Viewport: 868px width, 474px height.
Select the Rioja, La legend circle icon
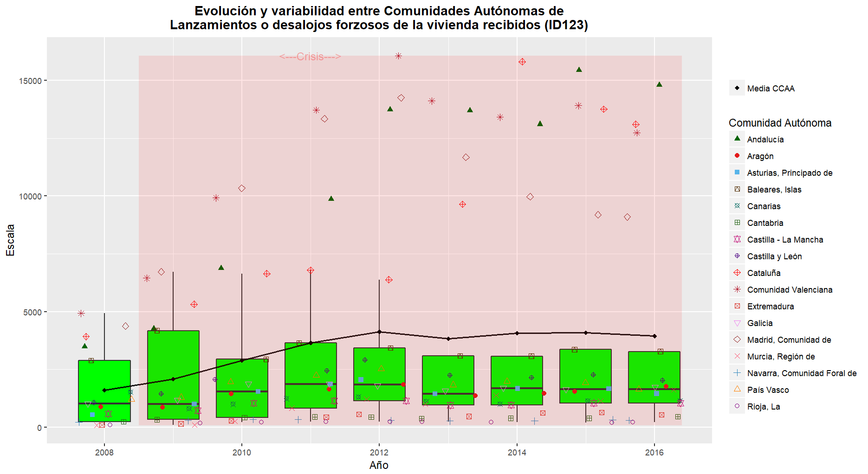(737, 406)
